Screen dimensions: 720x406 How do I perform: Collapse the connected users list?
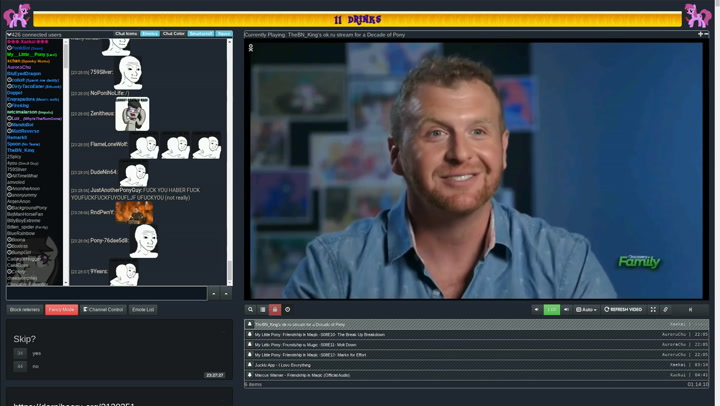pos(9,34)
